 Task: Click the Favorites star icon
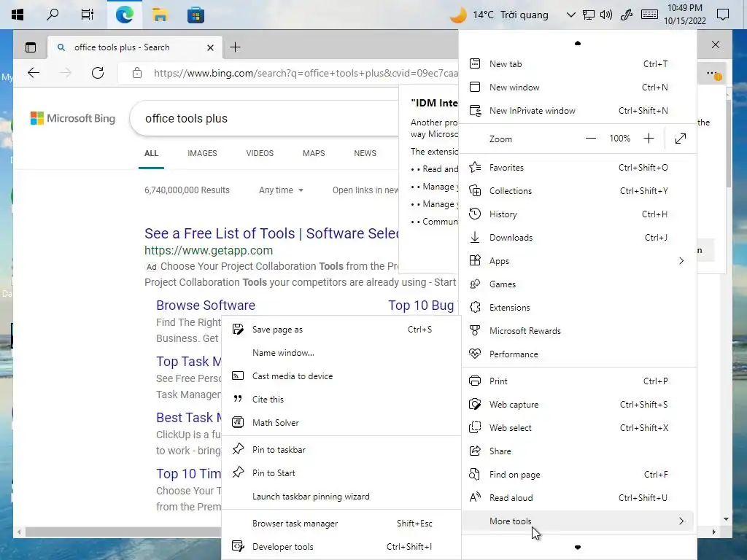[x=475, y=167]
